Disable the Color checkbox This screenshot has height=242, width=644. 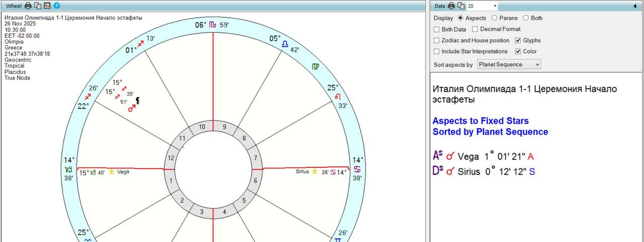click(x=518, y=51)
